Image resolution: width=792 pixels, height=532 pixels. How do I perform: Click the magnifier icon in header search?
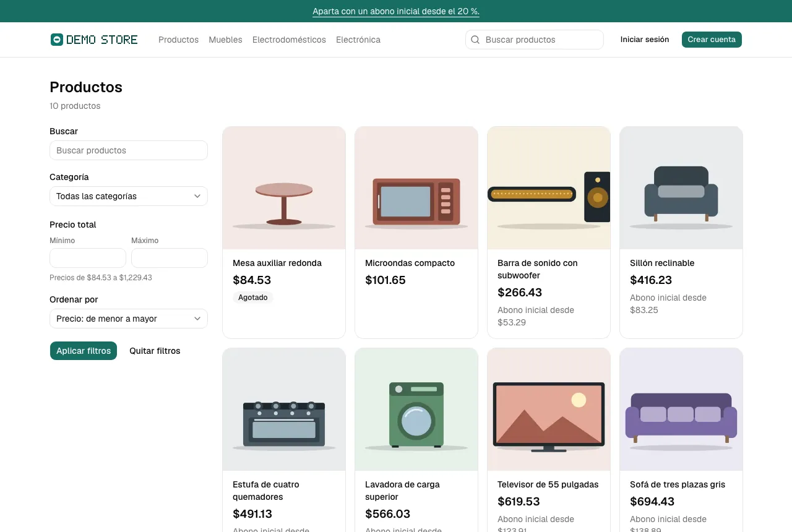point(475,40)
